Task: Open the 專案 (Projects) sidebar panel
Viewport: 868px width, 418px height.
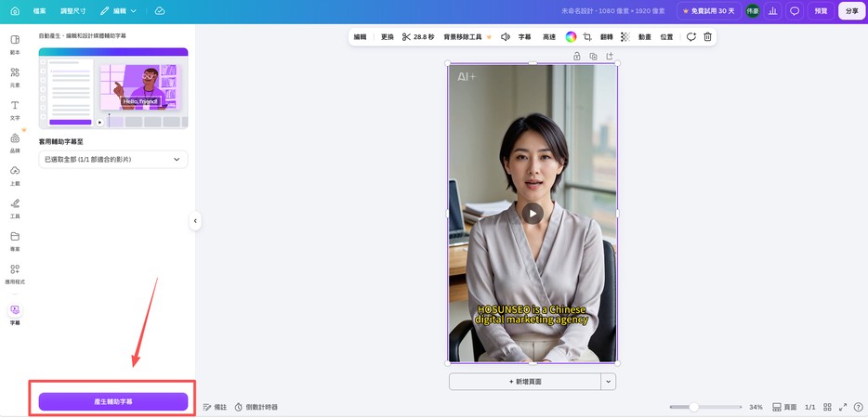Action: (x=15, y=241)
